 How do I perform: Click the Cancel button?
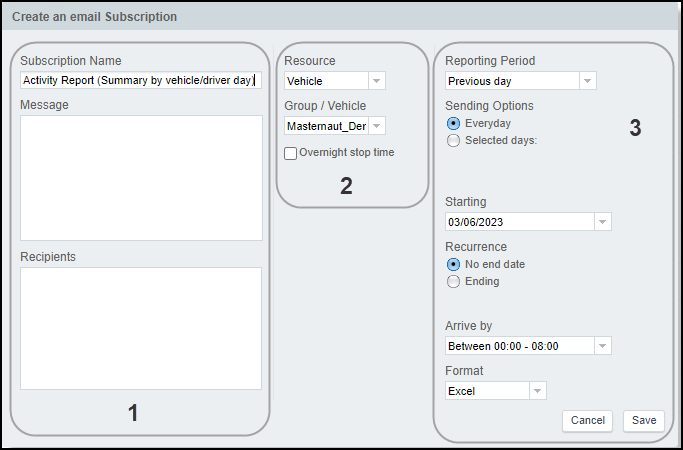pos(588,421)
